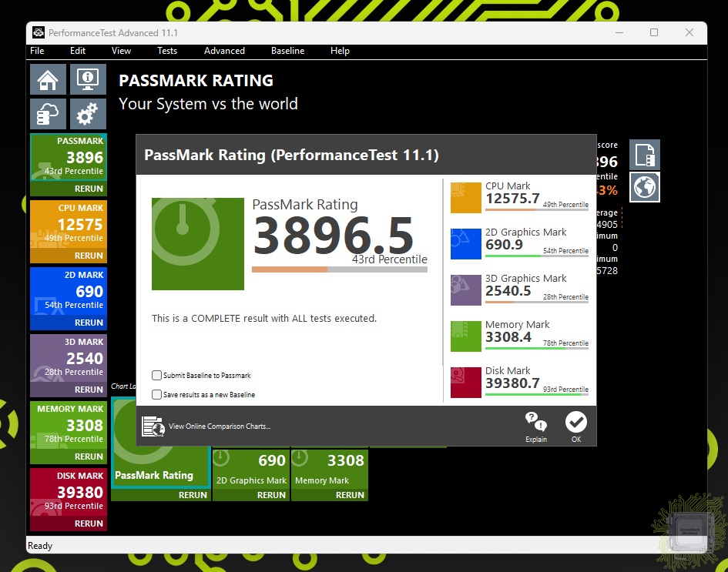The height and width of the screenshot is (572, 728).
Task: Click the Memory Mark 3308 bottom tile
Action: [x=330, y=468]
